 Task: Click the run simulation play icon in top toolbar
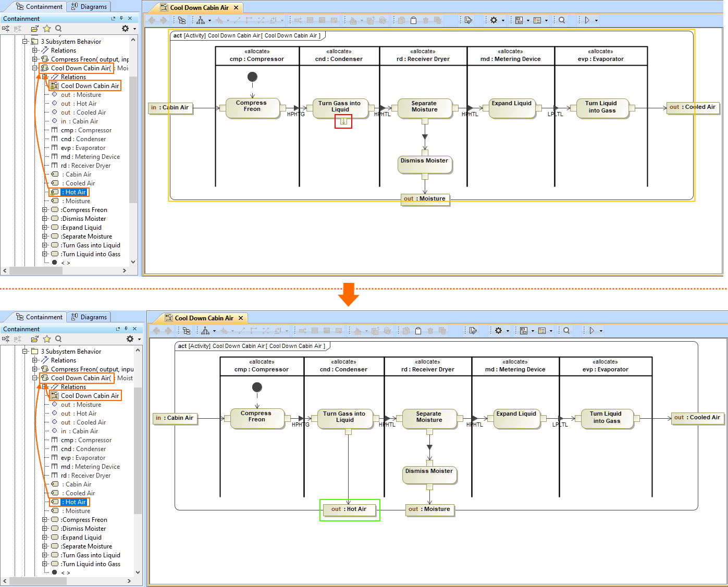pyautogui.click(x=587, y=20)
